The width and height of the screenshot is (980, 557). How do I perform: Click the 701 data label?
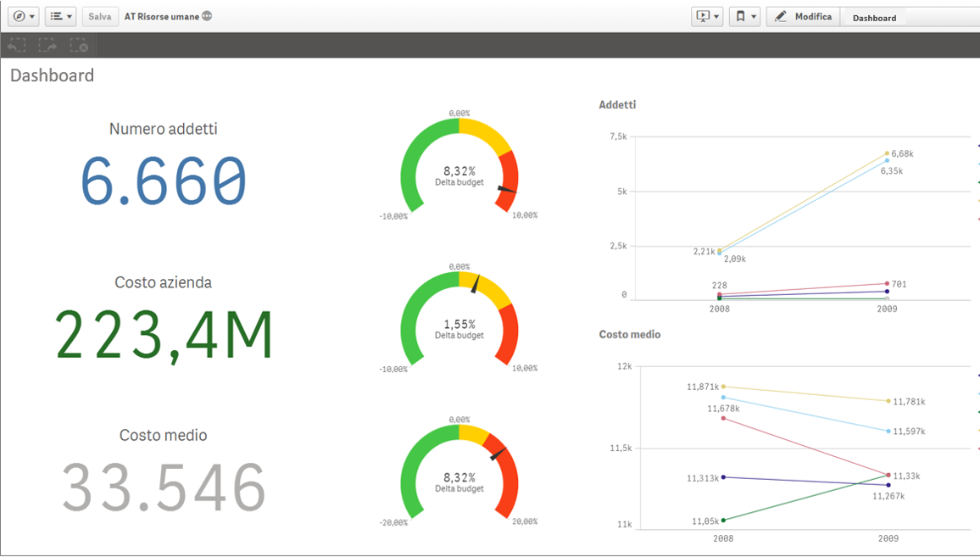tap(899, 285)
